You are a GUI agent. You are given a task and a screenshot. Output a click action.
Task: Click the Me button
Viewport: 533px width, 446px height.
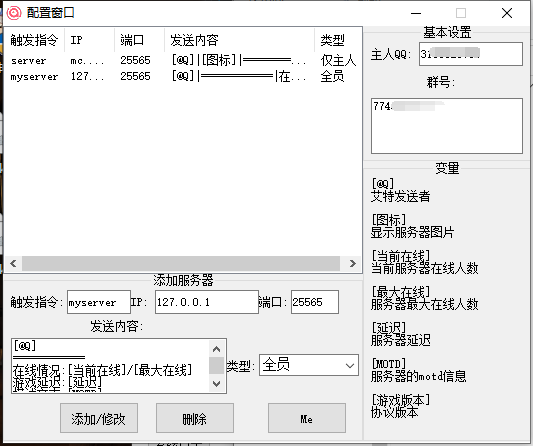(307, 418)
